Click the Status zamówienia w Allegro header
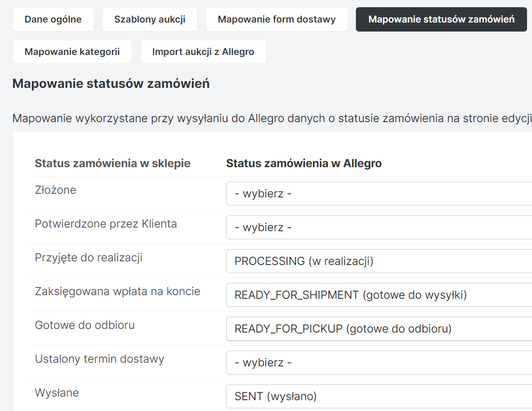The height and width of the screenshot is (411, 532). 304,163
